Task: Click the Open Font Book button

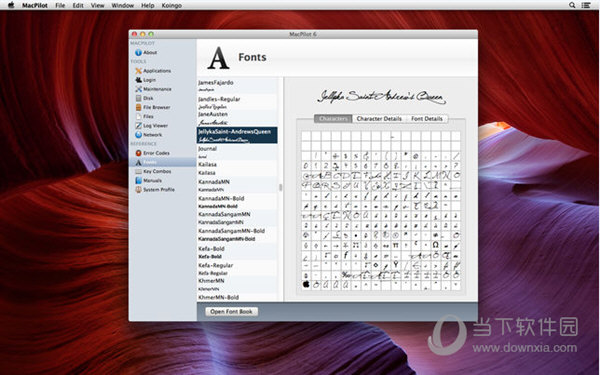Action: click(x=232, y=311)
